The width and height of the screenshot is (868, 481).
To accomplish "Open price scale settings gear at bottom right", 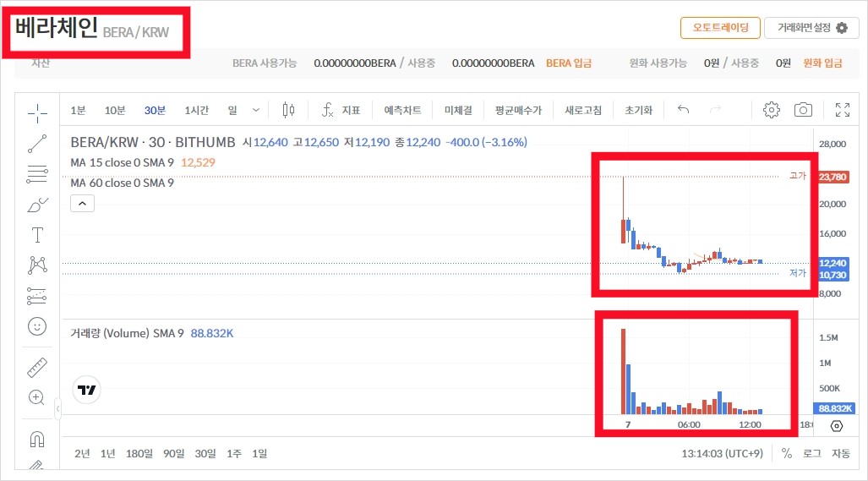I will point(837,426).
